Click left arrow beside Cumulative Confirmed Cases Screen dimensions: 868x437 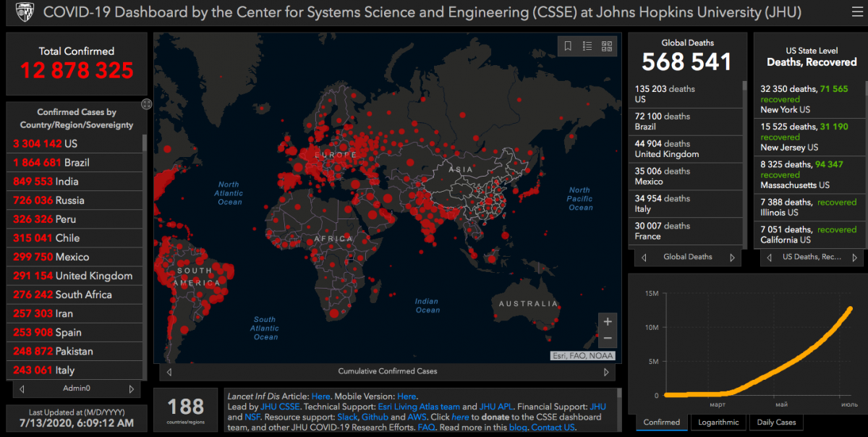point(169,372)
